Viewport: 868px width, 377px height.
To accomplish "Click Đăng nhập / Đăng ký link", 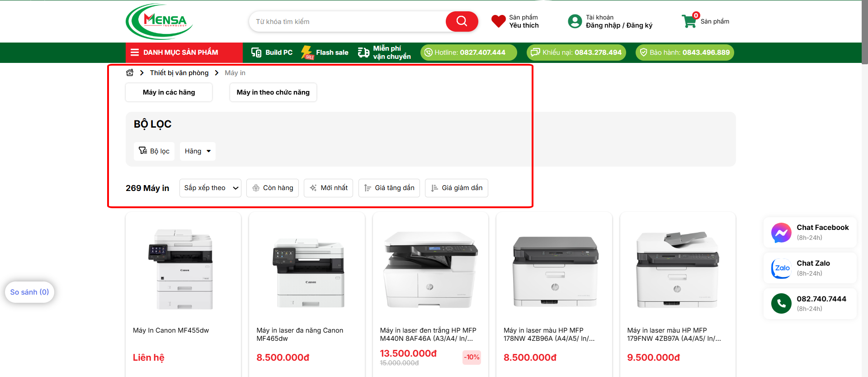I will tap(619, 25).
